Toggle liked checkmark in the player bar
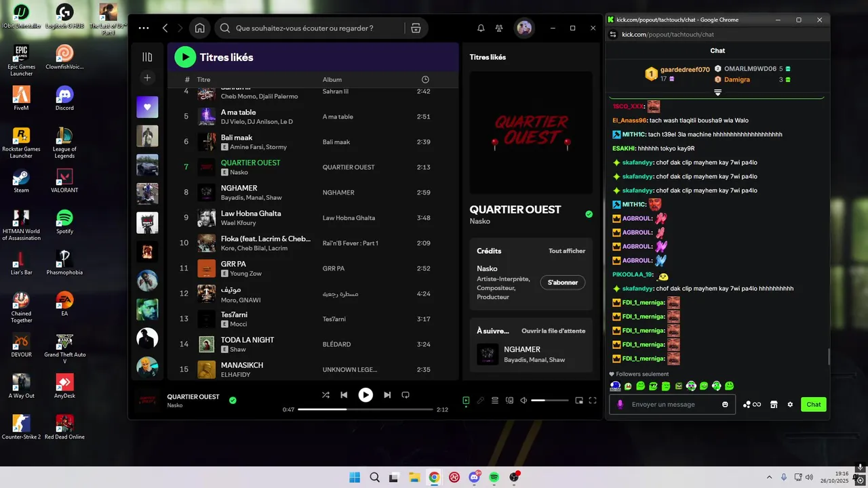 point(233,401)
